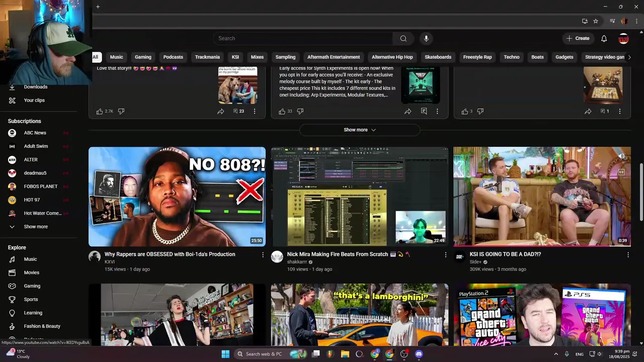Open the Side+ channel avatar
Screen dimensions: 644x362
pyautogui.click(x=460, y=257)
